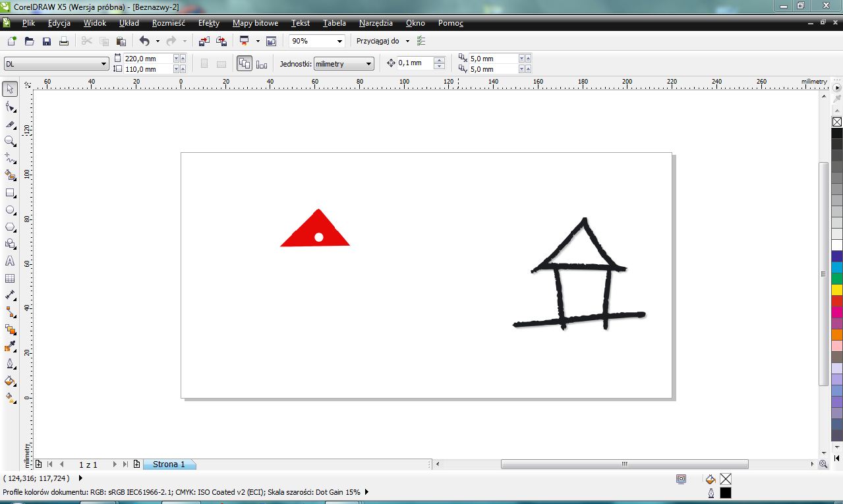Toggle all pages same size button

coord(245,64)
